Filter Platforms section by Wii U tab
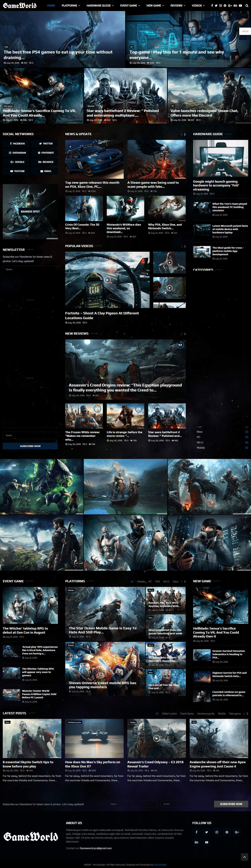Image resolution: width=251 pixels, height=868 pixels. pos(166,582)
